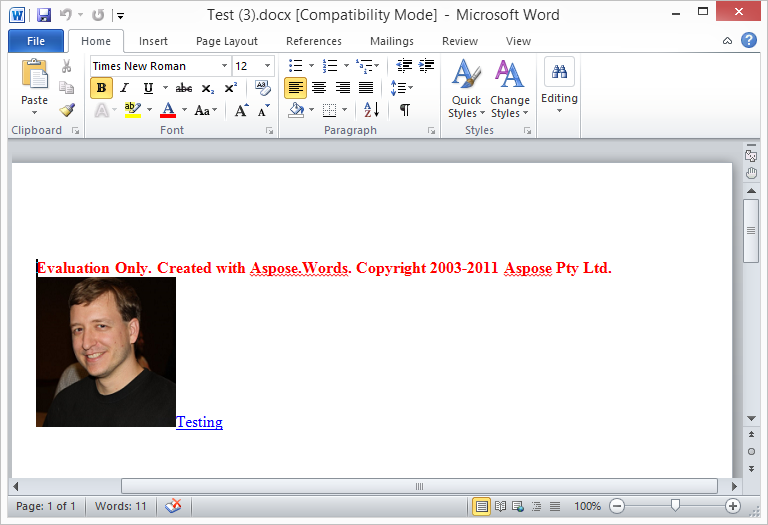This screenshot has height=525, width=768.
Task: Open the Times New Roman font dropdown
Action: coord(224,66)
